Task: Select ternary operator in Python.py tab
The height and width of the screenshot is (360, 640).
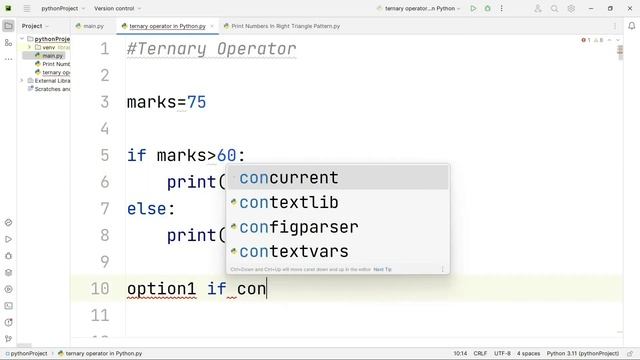Action: pyautogui.click(x=167, y=26)
